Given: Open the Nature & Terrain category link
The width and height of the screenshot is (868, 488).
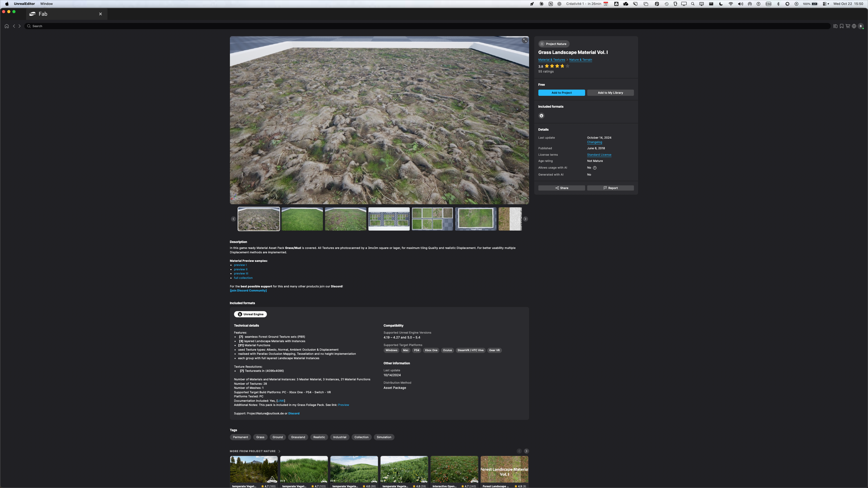Looking at the screenshot, I should (581, 60).
